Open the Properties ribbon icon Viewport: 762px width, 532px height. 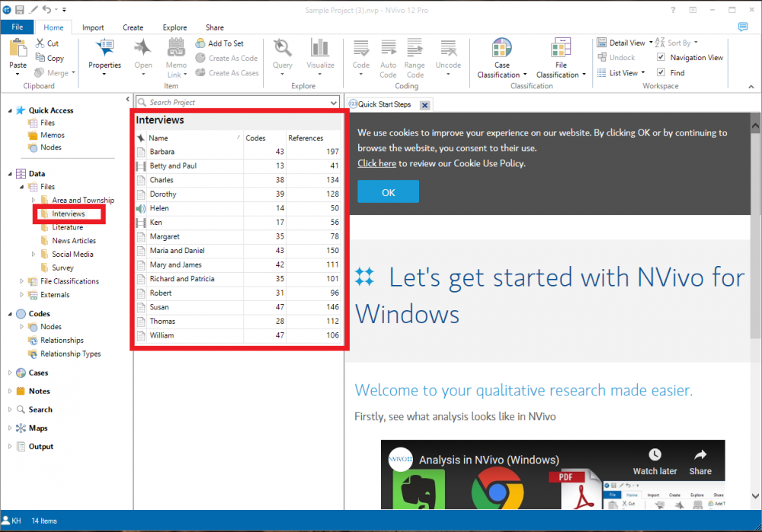[x=104, y=48]
